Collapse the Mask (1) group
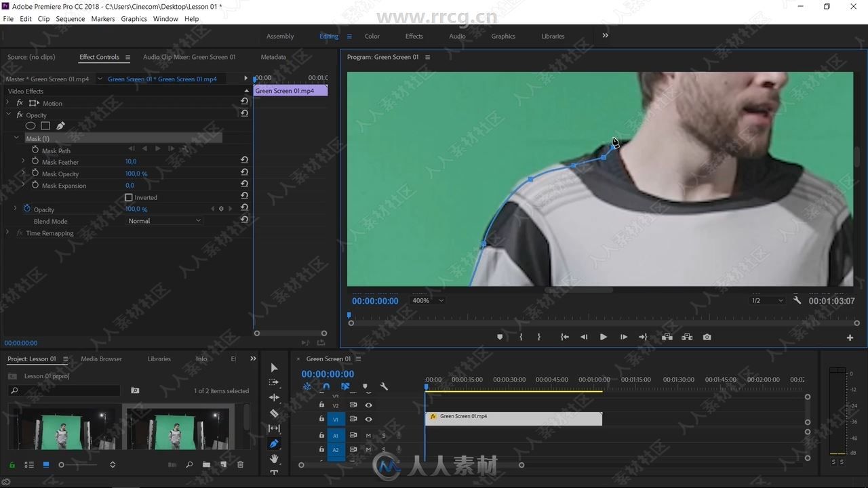868x488 pixels. [x=16, y=138]
